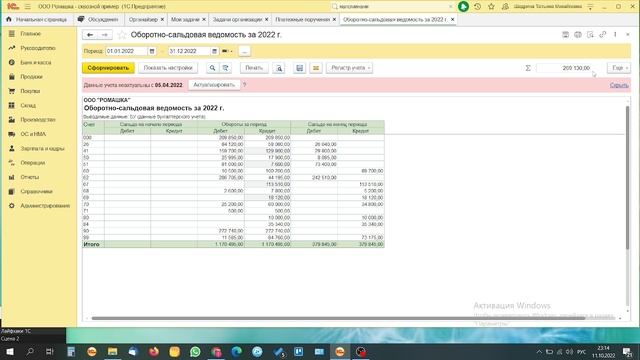Expand the Еще dropdown menu
The width and height of the screenshot is (640, 360).
tap(619, 68)
